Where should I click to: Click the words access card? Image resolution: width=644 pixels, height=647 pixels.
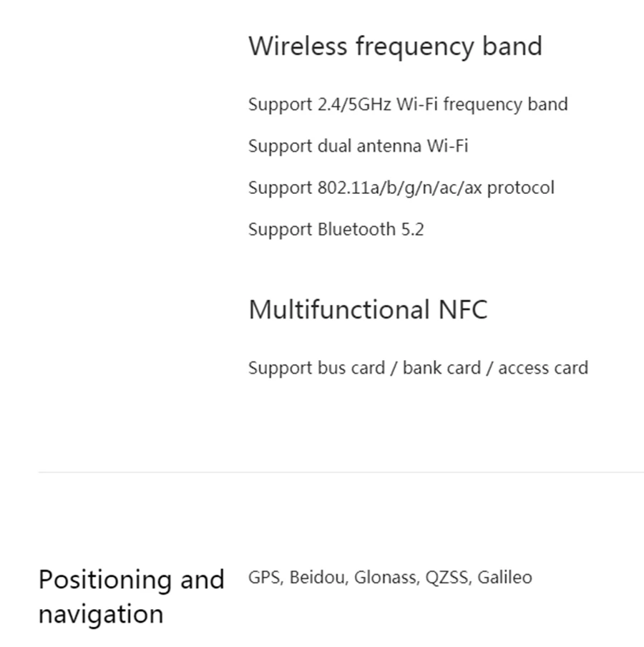click(x=543, y=368)
